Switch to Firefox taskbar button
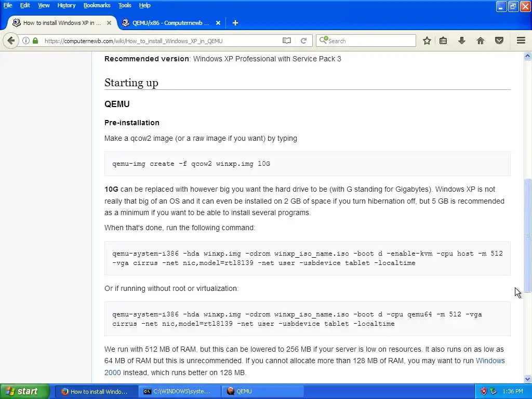Viewport: 532px width, 399px height. coord(96,391)
